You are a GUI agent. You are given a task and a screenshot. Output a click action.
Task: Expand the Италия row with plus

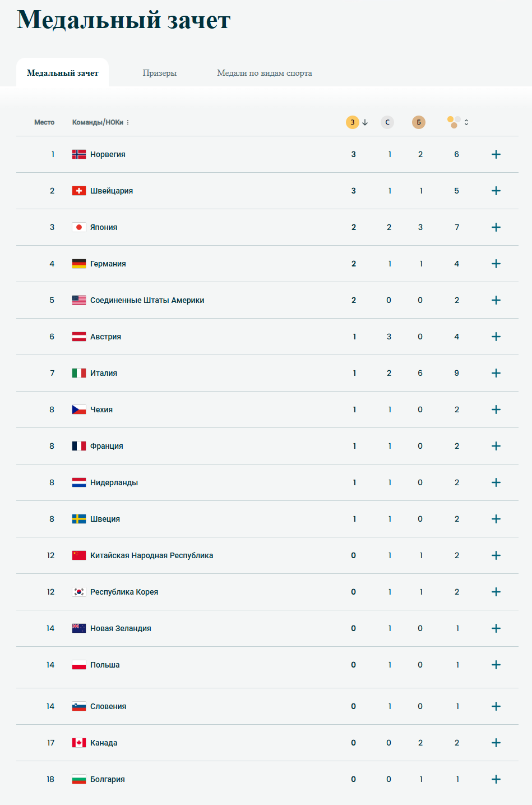click(496, 373)
